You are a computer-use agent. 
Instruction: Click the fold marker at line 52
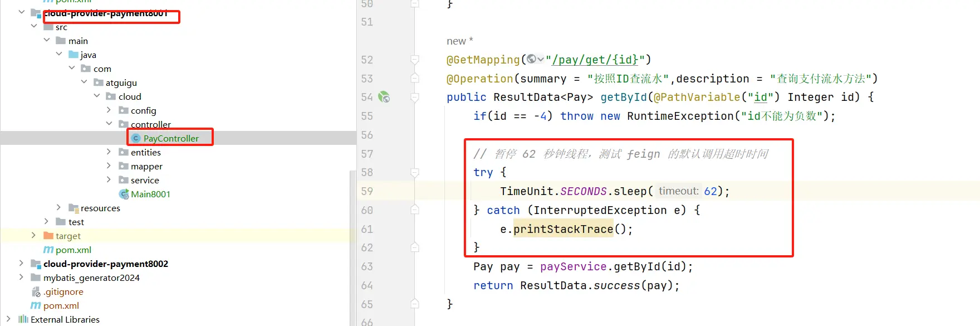(x=415, y=60)
